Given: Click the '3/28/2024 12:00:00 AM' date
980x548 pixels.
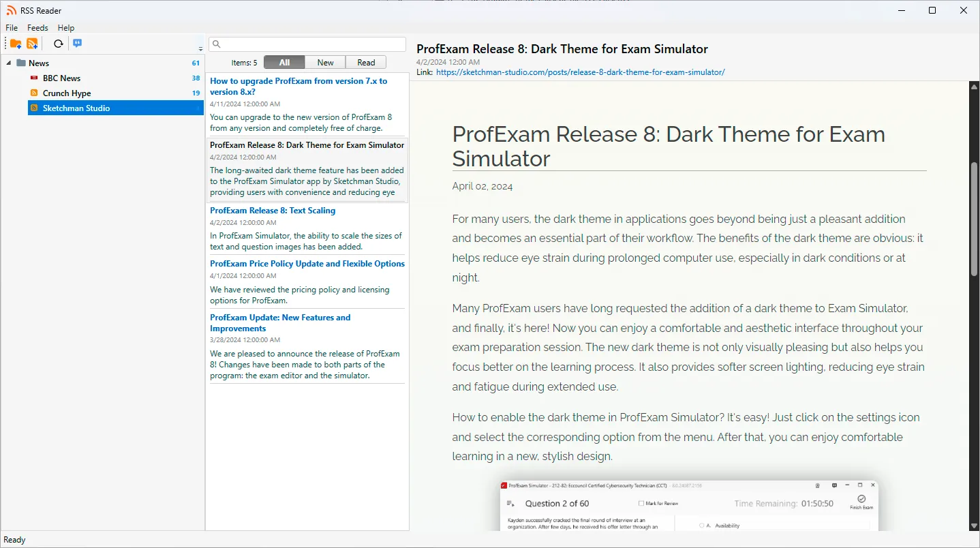Looking at the screenshot, I should tap(245, 339).
